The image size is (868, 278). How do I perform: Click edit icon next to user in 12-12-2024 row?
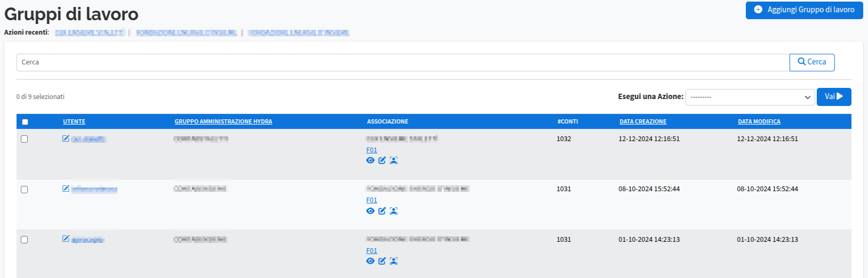click(66, 138)
